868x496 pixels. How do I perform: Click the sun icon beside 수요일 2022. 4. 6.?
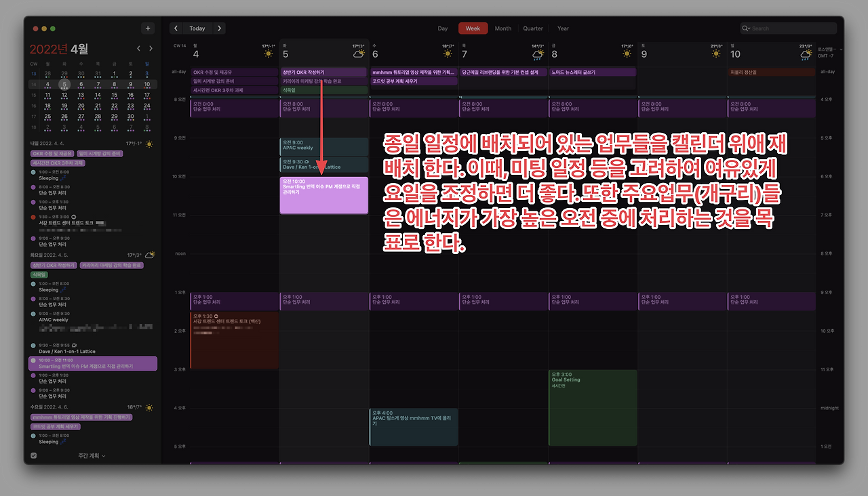tap(149, 407)
